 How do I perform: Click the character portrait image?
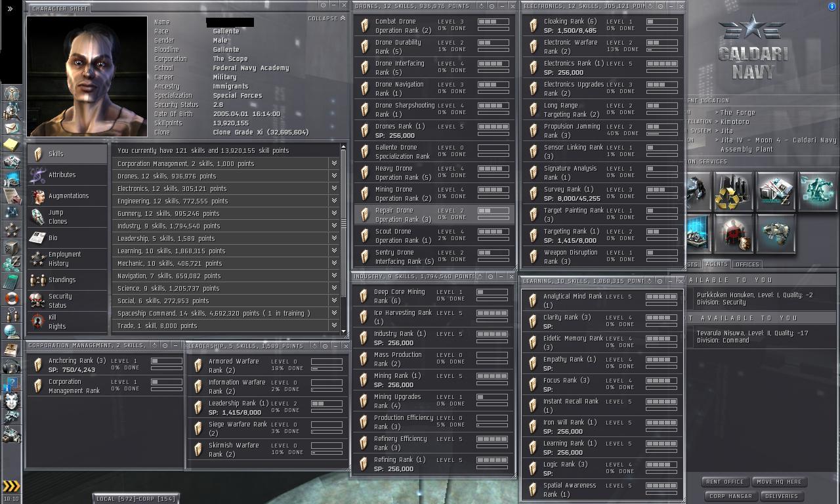87,75
